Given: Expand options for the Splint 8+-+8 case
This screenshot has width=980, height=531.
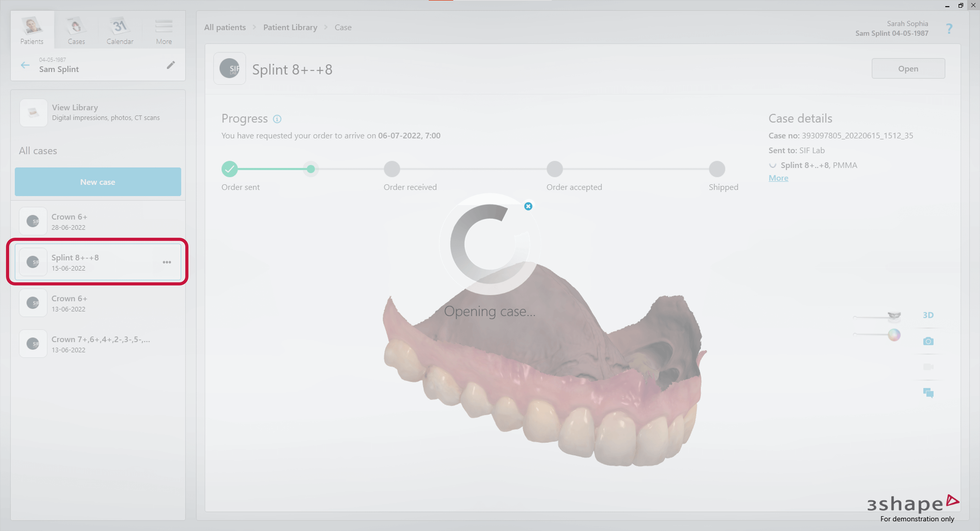Looking at the screenshot, I should pyautogui.click(x=167, y=262).
